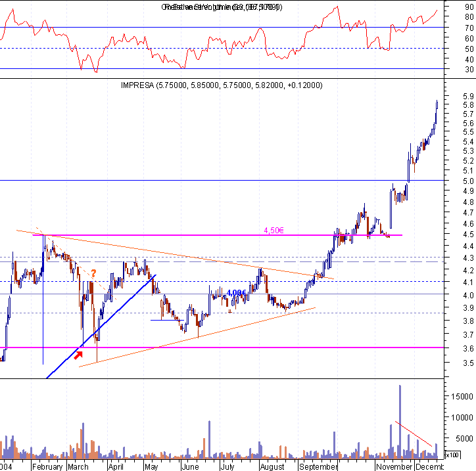
Task: Click the 4.5 price axis value
Action: (468, 235)
